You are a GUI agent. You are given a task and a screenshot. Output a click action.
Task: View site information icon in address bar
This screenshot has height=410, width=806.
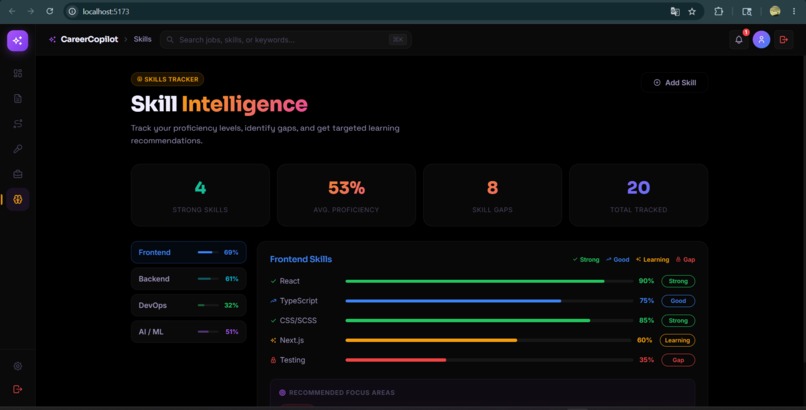(x=72, y=11)
